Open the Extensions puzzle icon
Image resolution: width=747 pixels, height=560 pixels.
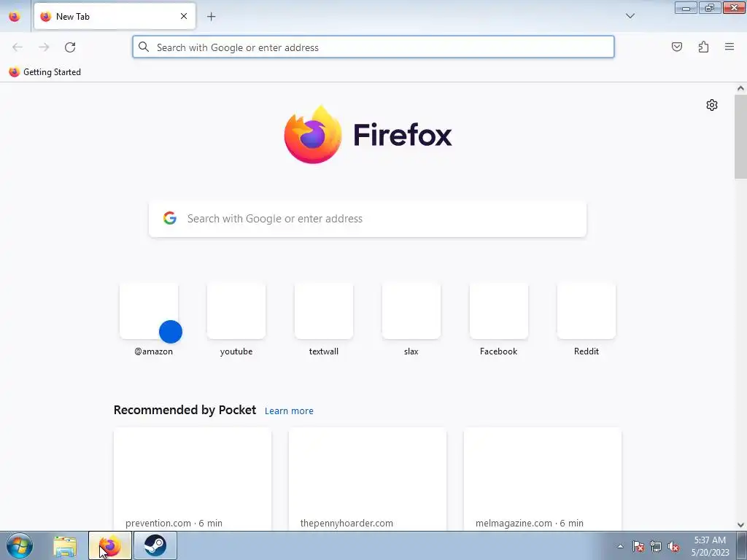[703, 47]
